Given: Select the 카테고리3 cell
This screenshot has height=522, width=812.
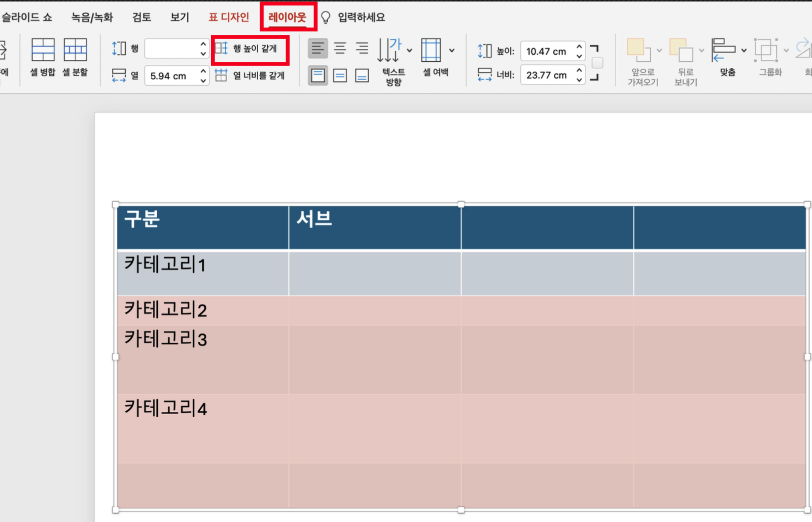Looking at the screenshot, I should click(203, 359).
